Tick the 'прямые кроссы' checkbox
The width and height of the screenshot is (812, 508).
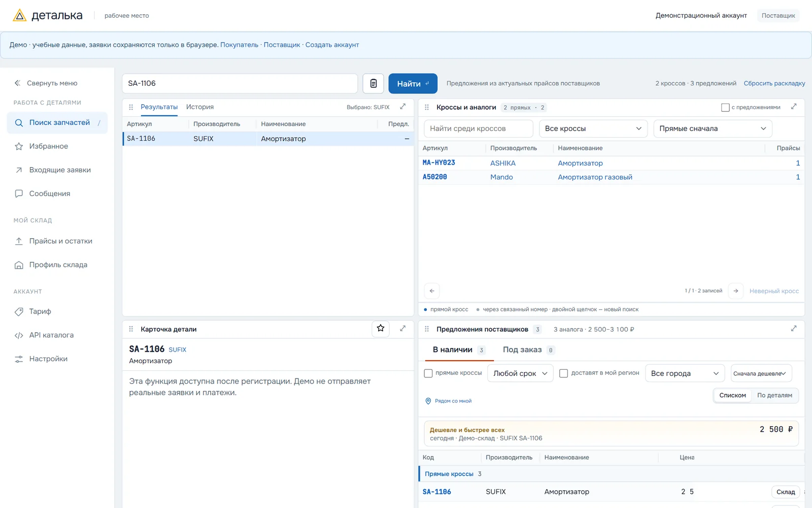pos(428,373)
